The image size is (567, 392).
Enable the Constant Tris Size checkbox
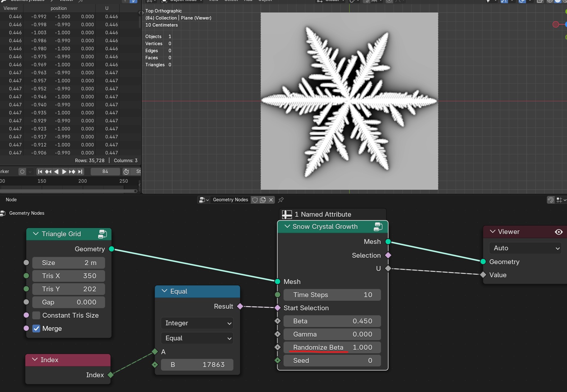[36, 315]
